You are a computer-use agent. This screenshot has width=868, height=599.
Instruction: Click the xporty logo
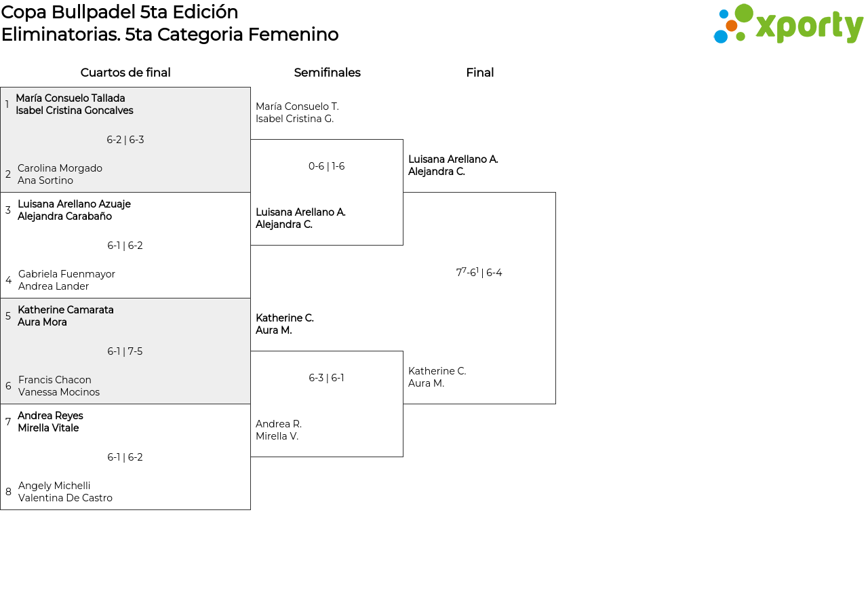[788, 24]
